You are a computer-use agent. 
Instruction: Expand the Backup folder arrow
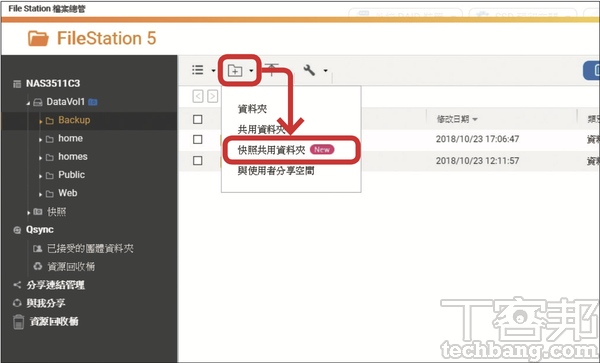click(x=41, y=121)
